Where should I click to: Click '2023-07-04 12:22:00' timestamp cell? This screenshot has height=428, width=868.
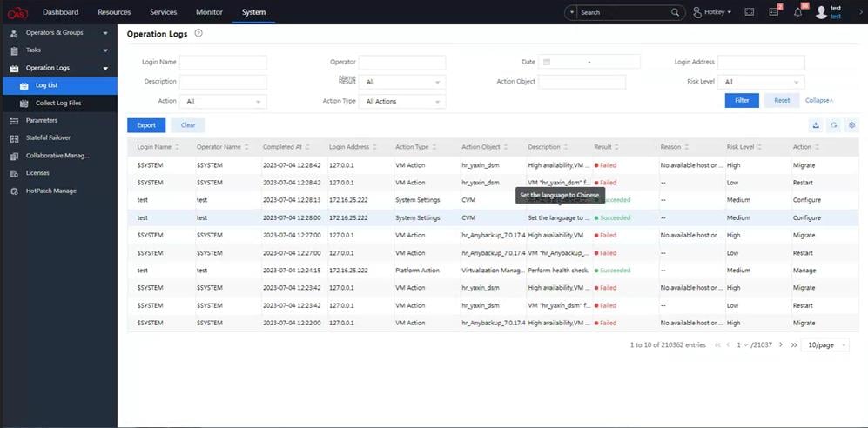pos(293,323)
